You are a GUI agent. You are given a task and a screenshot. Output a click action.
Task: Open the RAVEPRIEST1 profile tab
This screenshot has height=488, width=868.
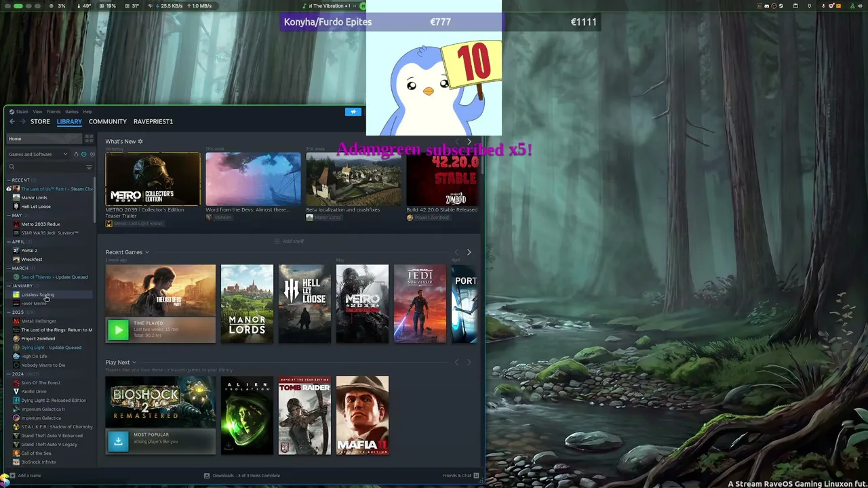(x=153, y=121)
